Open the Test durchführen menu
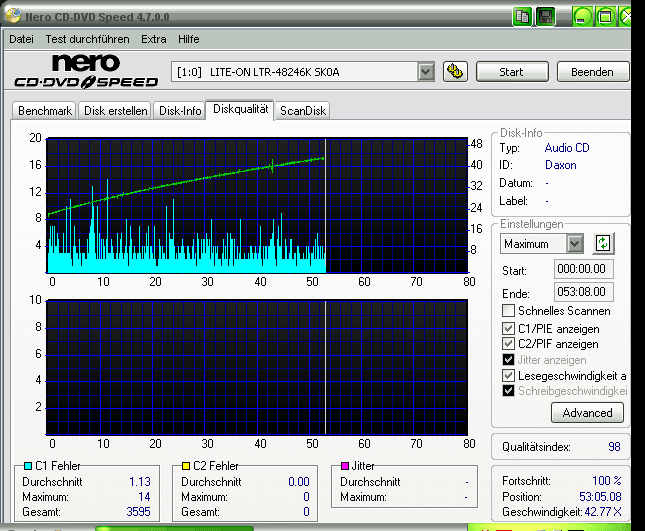 tap(87, 39)
